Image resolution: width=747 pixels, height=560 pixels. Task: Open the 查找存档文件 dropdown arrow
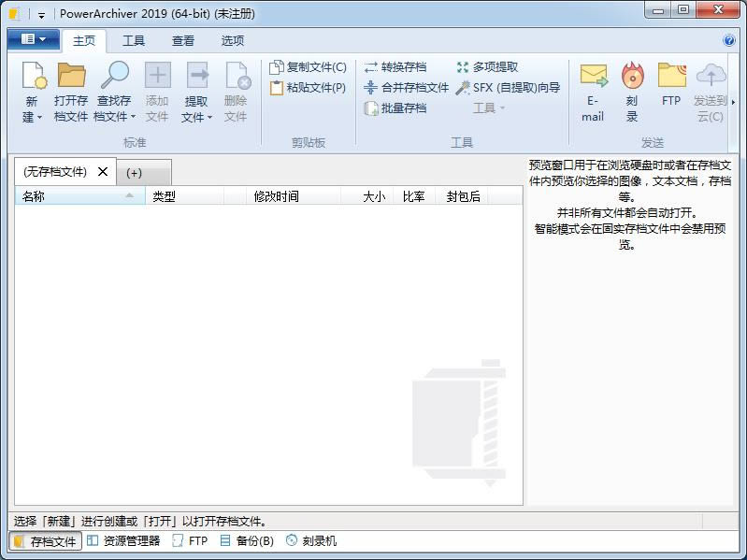point(133,117)
